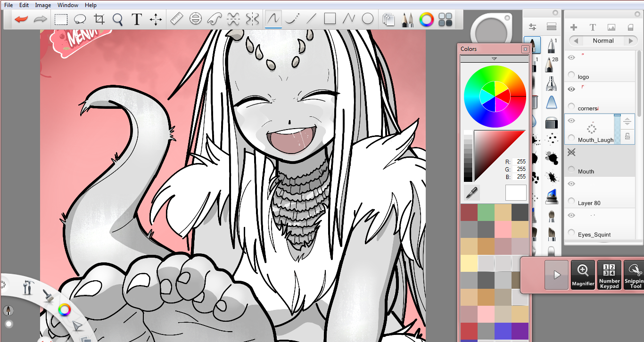Hide the logo layer
Viewport: 644px width, 342px height.
[x=571, y=57]
